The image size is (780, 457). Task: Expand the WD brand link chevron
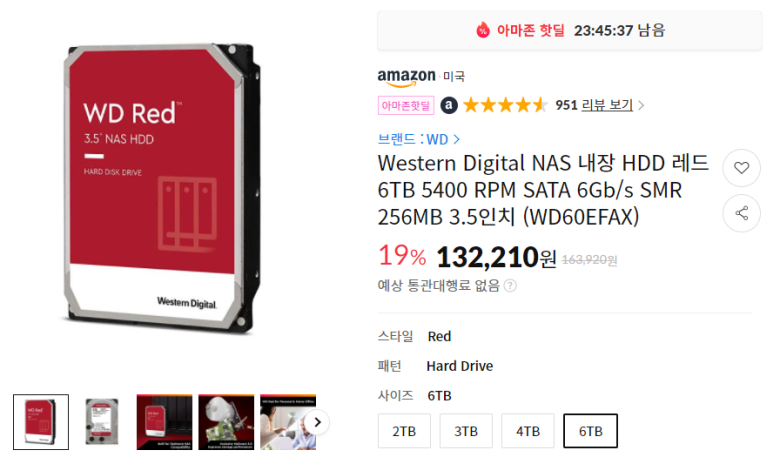click(x=457, y=140)
